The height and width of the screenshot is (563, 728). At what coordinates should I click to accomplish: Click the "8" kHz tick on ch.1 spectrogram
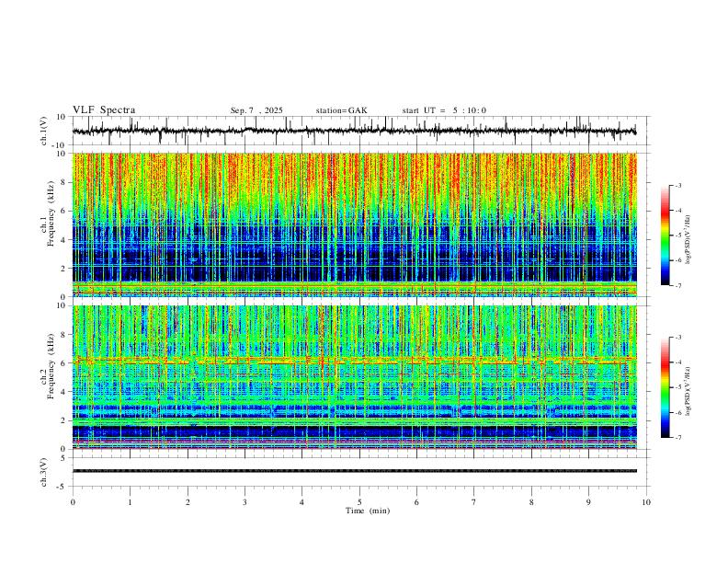click(64, 182)
